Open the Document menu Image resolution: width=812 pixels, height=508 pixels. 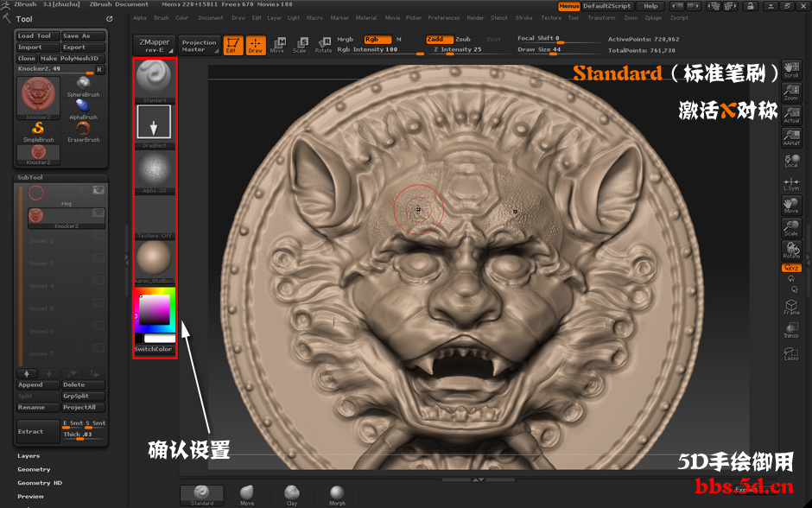pos(211,17)
